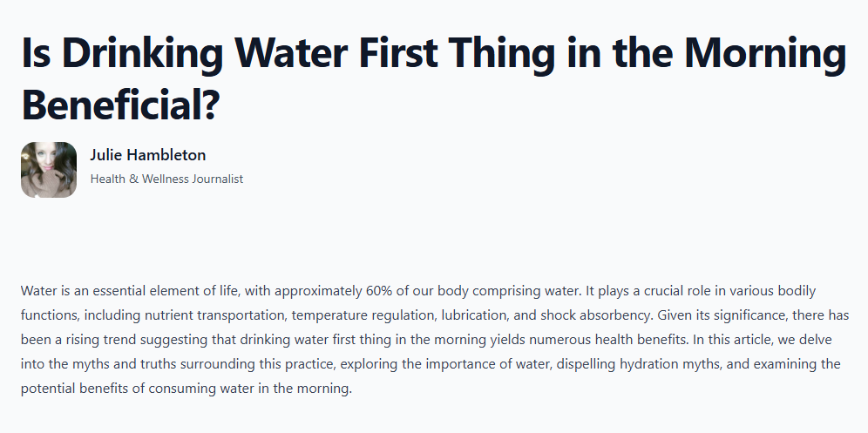The width and height of the screenshot is (868, 433).
Task: Click "Water" at the start of the paragraph
Action: [38, 290]
